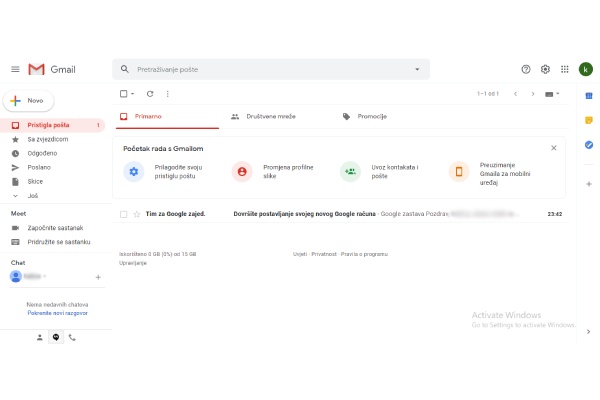Open the Help question mark icon
This screenshot has width=600, height=400.
click(x=526, y=69)
